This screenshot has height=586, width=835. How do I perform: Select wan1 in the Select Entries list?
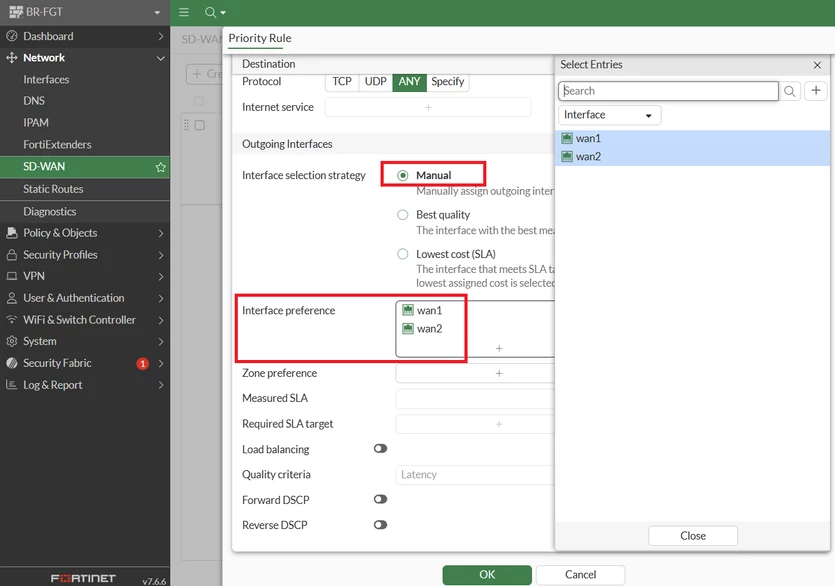tap(692, 139)
